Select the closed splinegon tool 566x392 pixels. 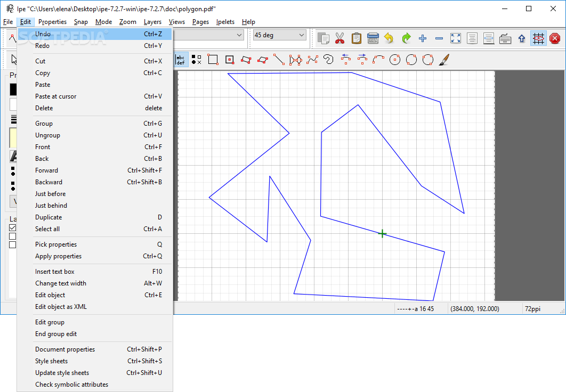(x=328, y=60)
